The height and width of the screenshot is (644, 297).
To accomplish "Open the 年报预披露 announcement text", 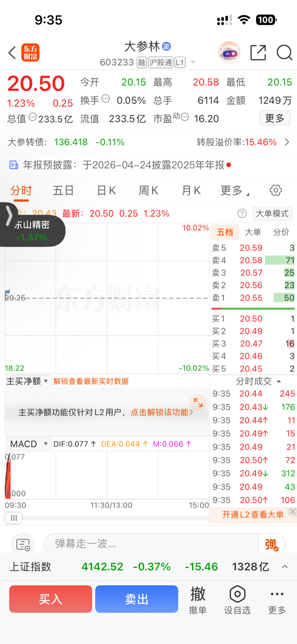I will [124, 165].
